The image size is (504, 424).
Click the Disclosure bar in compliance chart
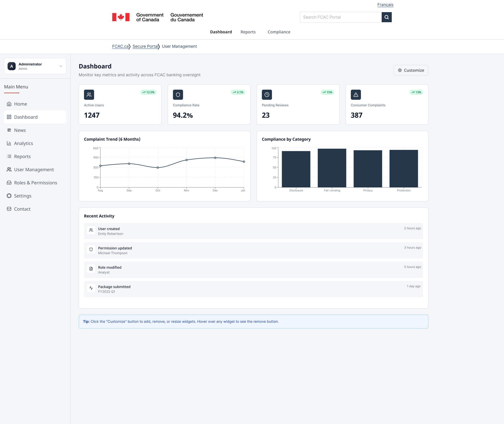(x=296, y=169)
